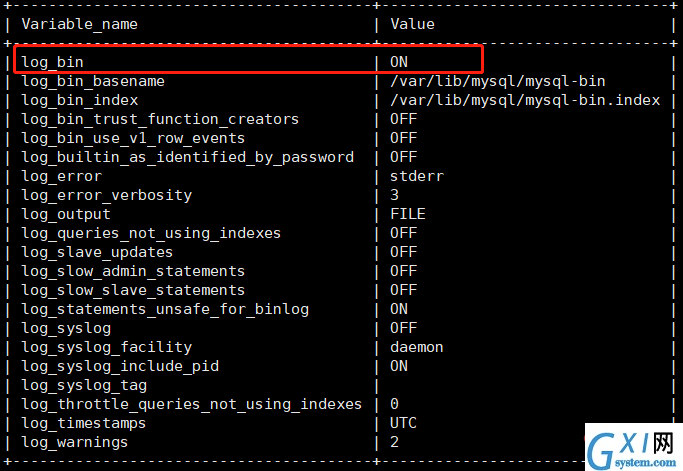Click the log_slave_updates variable name
Viewport: 683px width, 471px height.
97,253
